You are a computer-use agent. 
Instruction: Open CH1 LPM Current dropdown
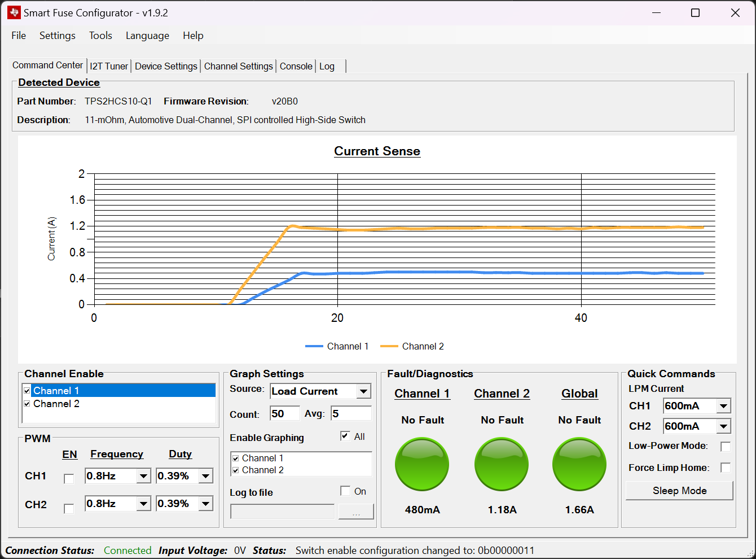tap(724, 406)
